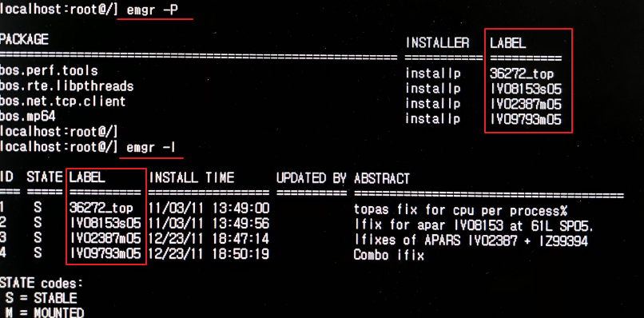The image size is (644, 318).
Task: Click installp in the bos.mp64 row
Action: click(x=433, y=119)
